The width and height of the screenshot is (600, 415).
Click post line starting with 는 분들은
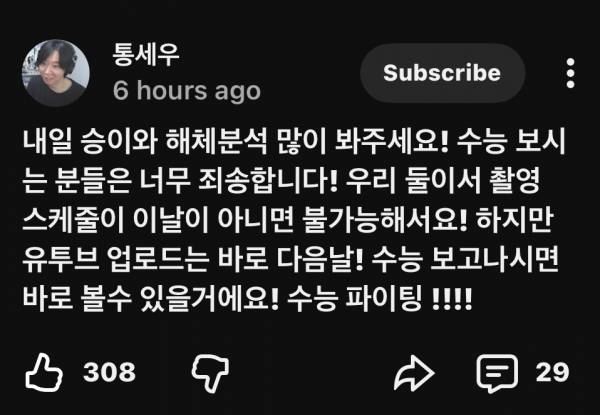click(x=281, y=181)
